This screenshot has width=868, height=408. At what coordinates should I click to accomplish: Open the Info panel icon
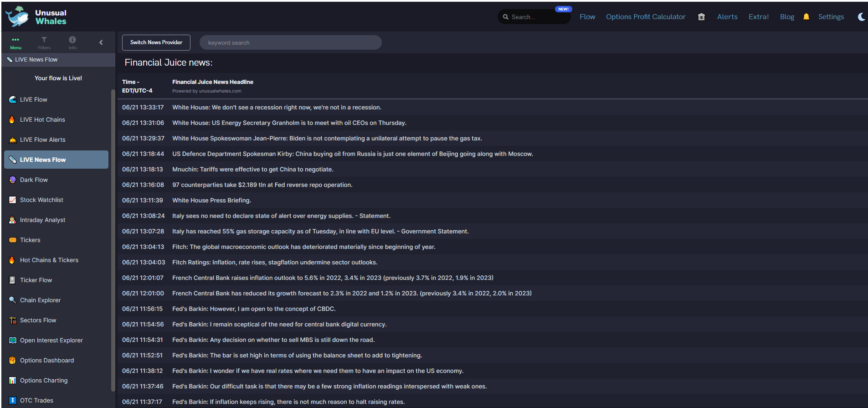click(72, 42)
